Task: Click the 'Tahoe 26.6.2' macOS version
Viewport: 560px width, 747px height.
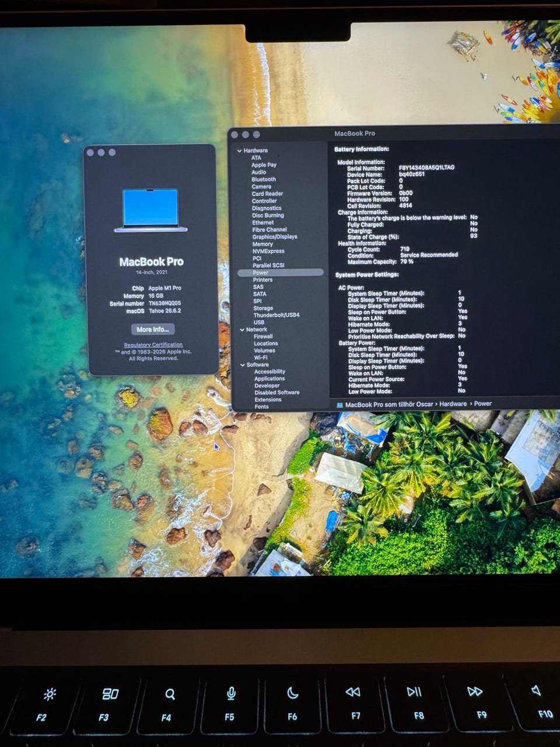Action: click(164, 311)
